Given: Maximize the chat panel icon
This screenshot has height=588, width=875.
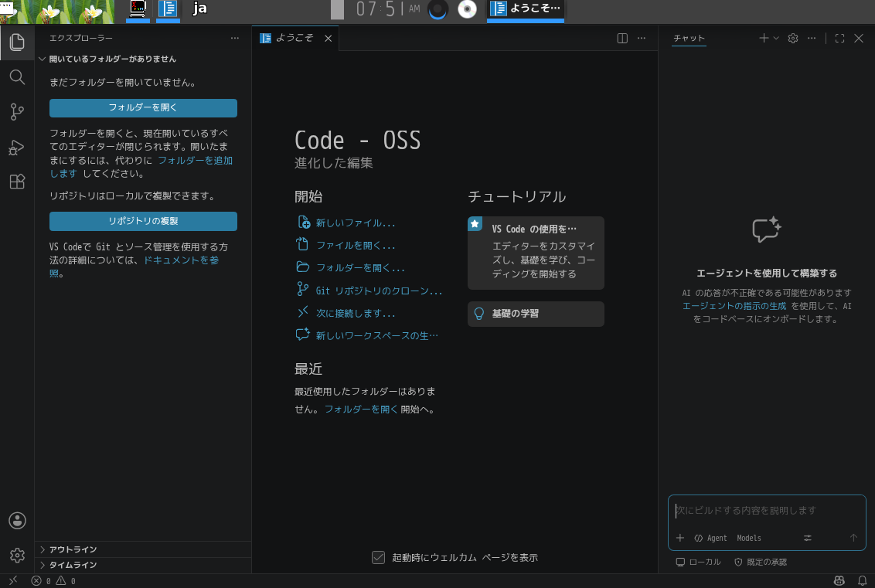Looking at the screenshot, I should click(x=839, y=38).
